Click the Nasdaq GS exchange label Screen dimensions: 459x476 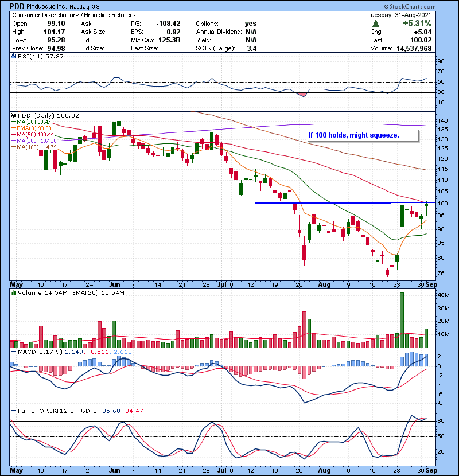[x=84, y=7]
